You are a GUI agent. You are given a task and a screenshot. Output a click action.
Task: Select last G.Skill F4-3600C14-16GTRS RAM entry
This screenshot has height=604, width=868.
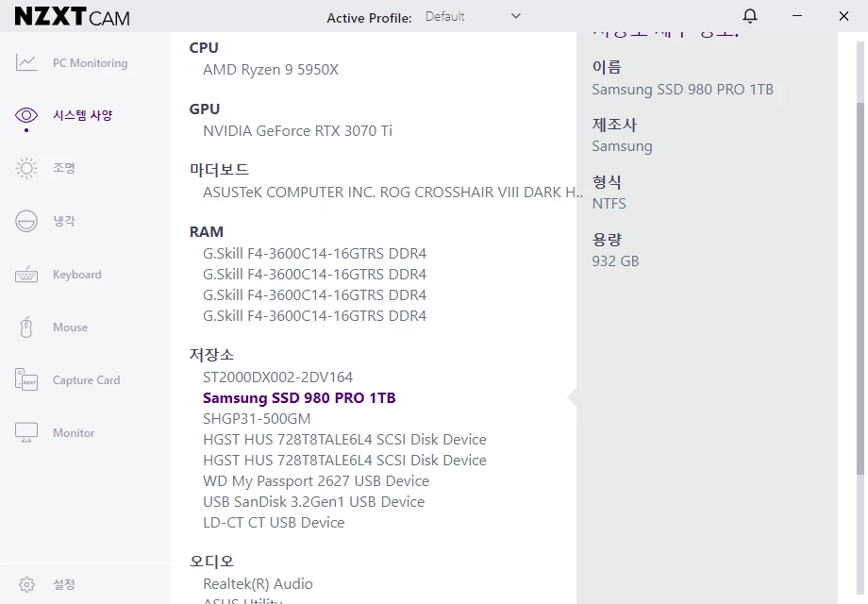314,316
